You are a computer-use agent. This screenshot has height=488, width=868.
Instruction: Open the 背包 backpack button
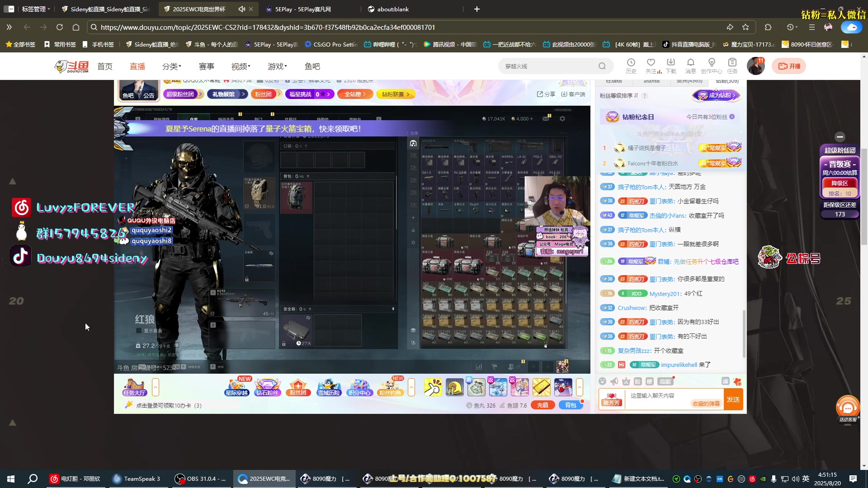coord(571,405)
